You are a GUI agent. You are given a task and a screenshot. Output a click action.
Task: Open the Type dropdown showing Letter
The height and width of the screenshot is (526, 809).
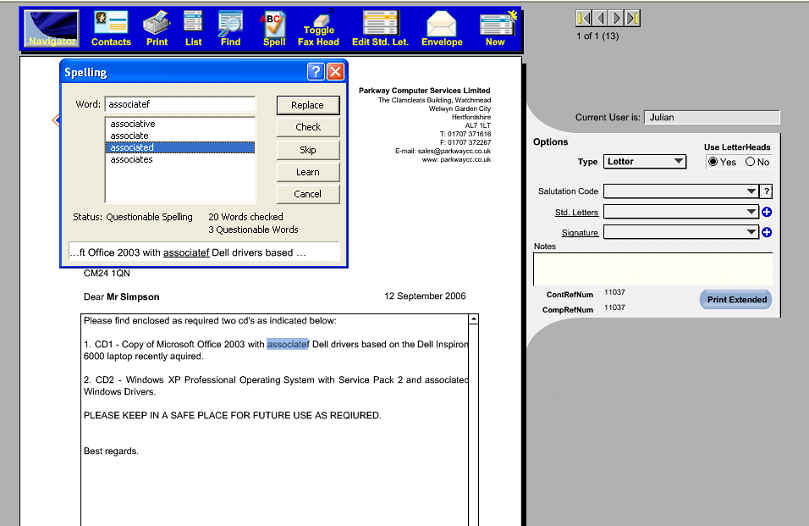(x=644, y=162)
